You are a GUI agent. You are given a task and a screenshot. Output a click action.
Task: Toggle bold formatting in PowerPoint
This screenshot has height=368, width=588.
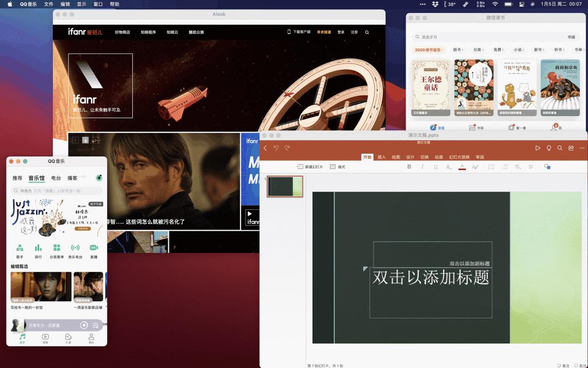click(409, 167)
